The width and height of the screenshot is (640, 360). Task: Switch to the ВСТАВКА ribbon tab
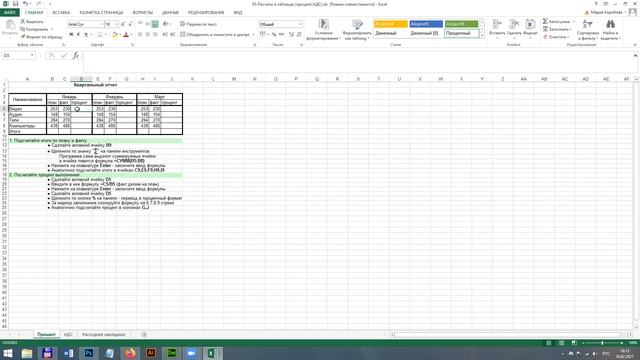coord(61,13)
